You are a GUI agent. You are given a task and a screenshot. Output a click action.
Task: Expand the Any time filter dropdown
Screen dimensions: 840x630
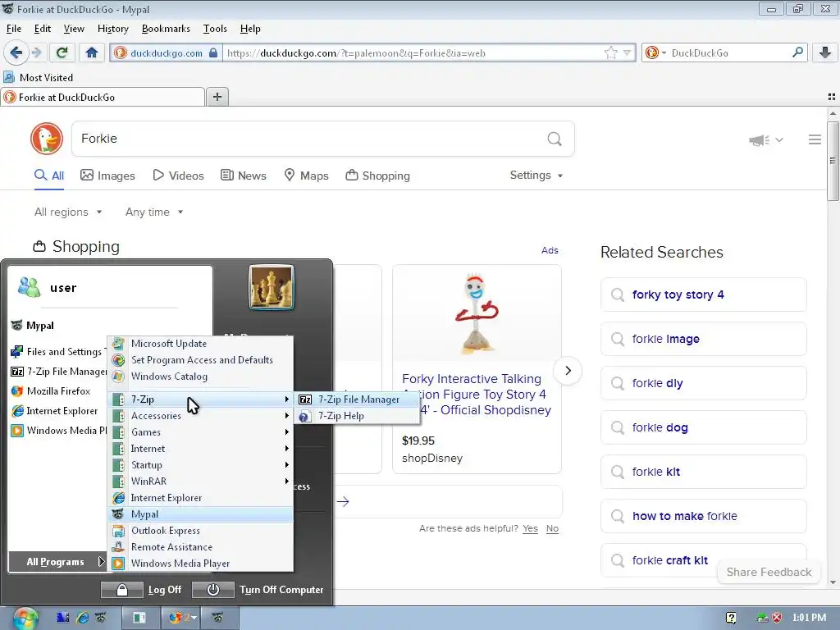coord(154,212)
